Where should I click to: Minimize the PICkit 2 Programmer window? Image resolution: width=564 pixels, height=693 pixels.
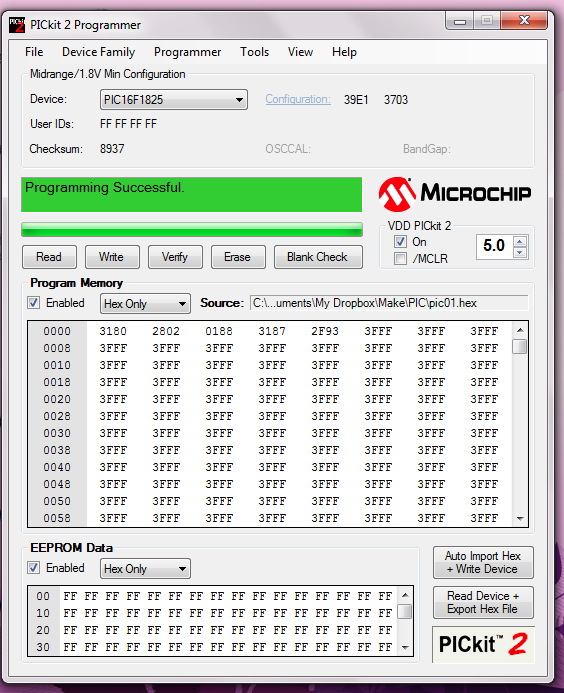point(460,21)
